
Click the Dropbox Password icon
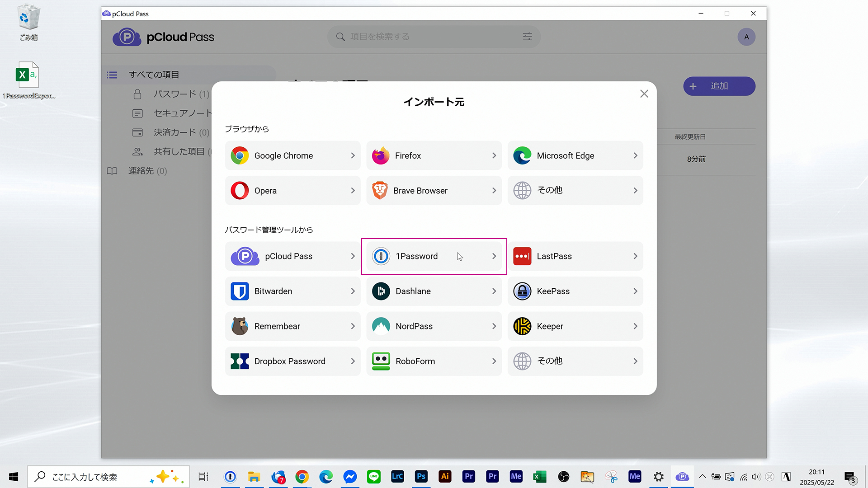pyautogui.click(x=240, y=361)
